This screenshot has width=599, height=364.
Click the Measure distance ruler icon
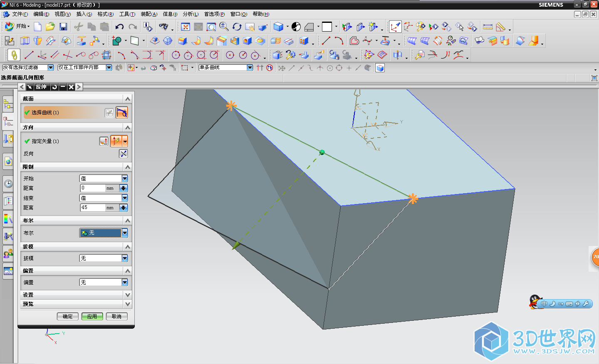click(488, 27)
